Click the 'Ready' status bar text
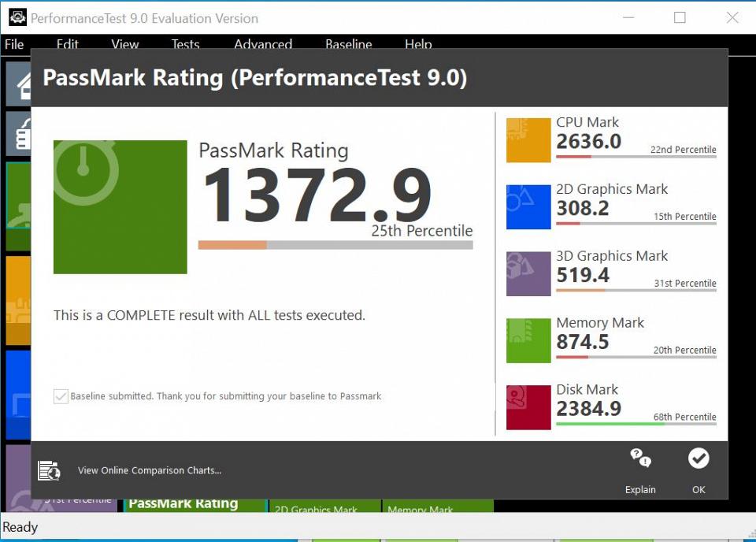Image resolution: width=756 pixels, height=542 pixels. (x=20, y=527)
